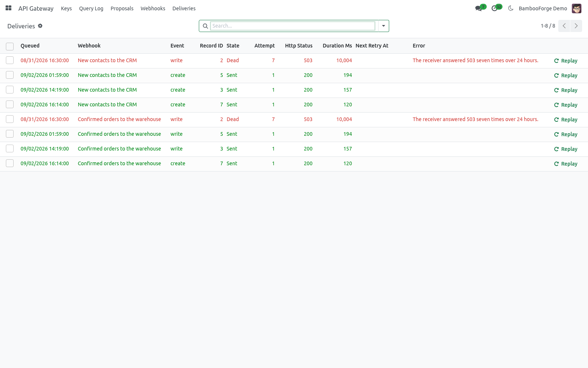Replay Confirmed orders delivery queued 09/02/2026 14:19:00

click(566, 149)
